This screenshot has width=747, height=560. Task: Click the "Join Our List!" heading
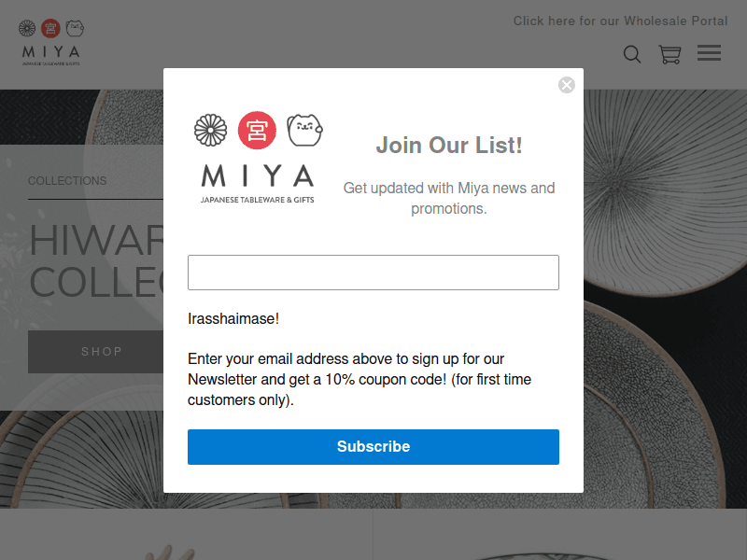click(449, 146)
